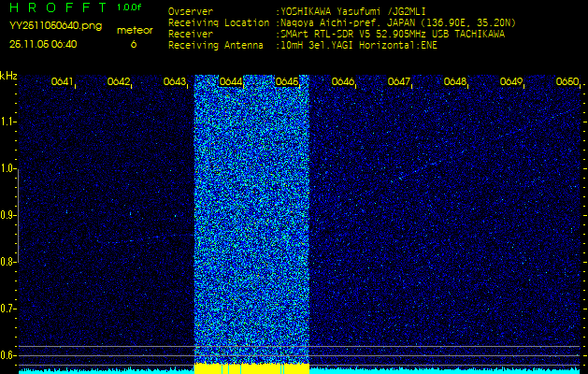This screenshot has width=588, height=374.
Task: Click the meteor count value 6
Action: click(x=134, y=44)
